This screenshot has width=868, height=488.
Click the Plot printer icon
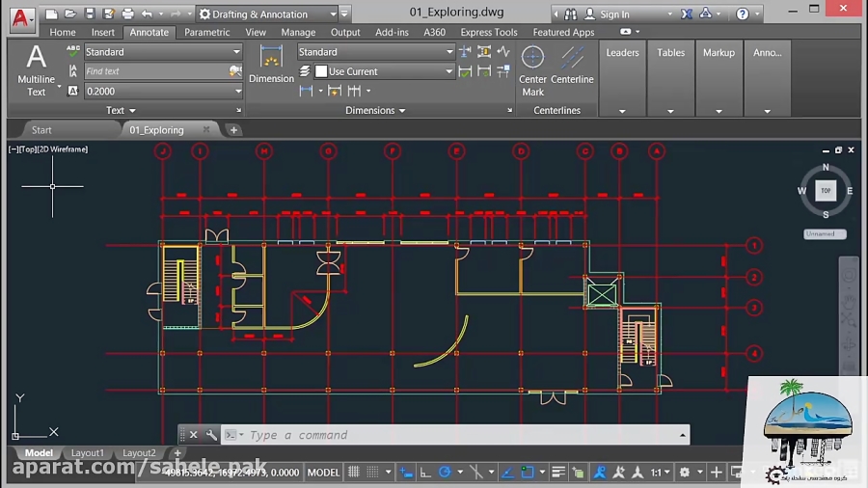pos(128,14)
